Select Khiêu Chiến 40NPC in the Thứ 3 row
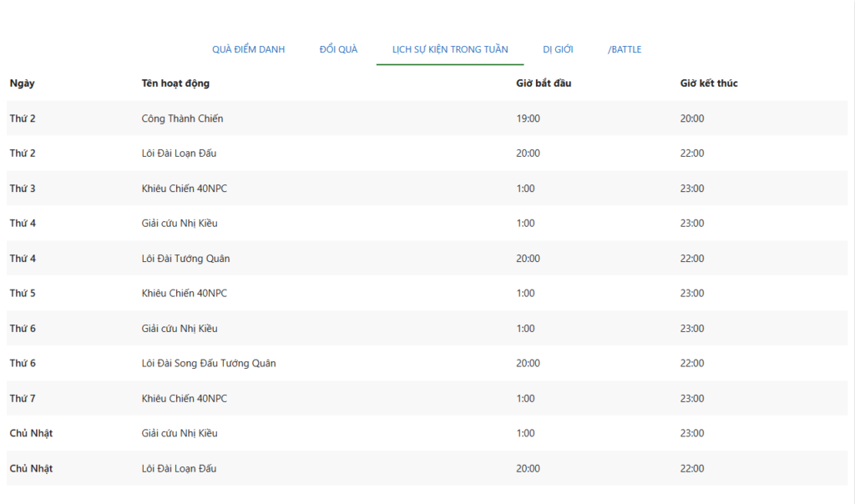Viewport: 855px width, 504px height. 184,189
